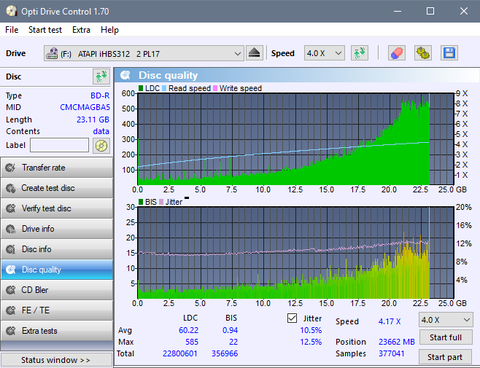Click the disc Label input field

[59, 145]
